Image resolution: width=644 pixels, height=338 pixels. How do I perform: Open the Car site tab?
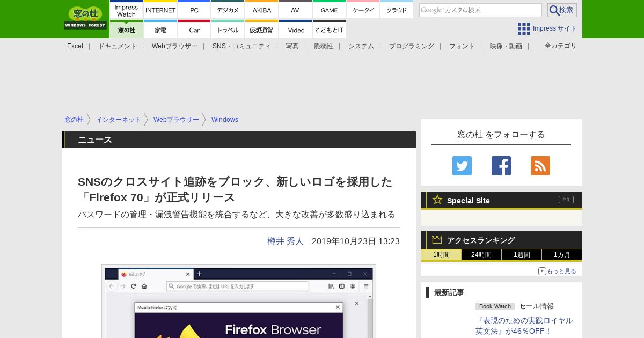coord(194,30)
